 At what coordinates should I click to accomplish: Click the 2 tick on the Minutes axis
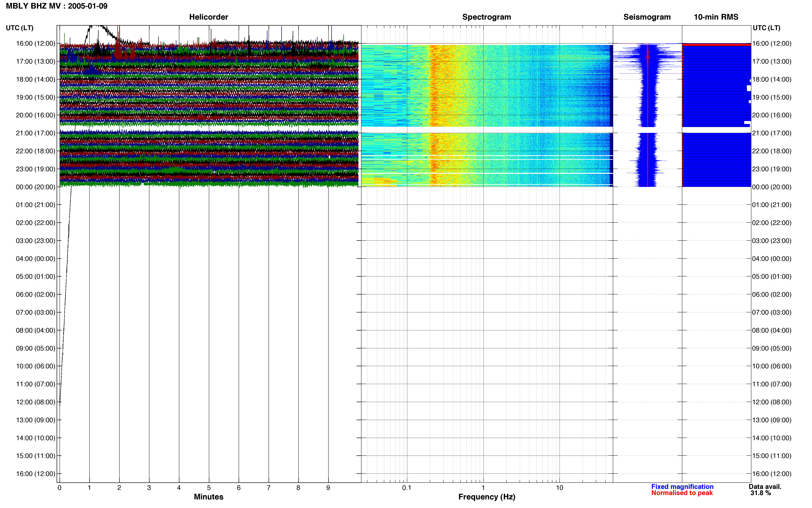click(119, 487)
